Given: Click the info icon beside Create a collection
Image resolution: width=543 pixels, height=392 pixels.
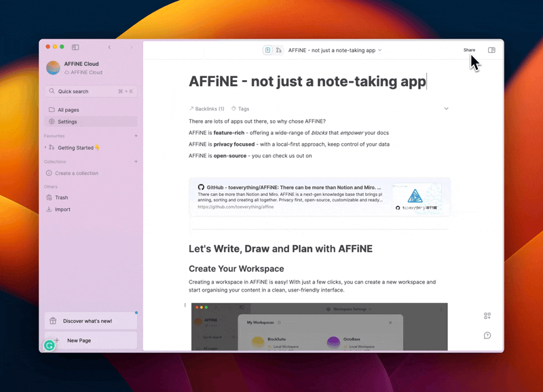Looking at the screenshot, I should pyautogui.click(x=49, y=173).
